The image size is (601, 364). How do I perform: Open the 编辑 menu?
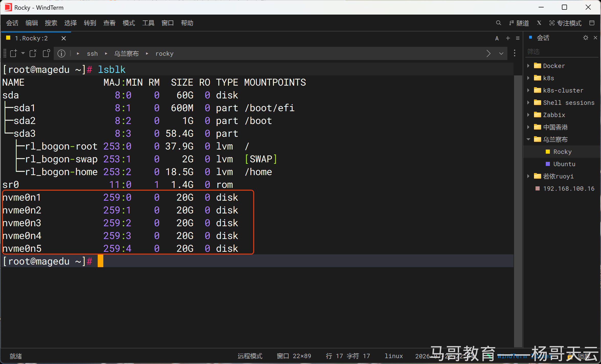click(x=32, y=23)
